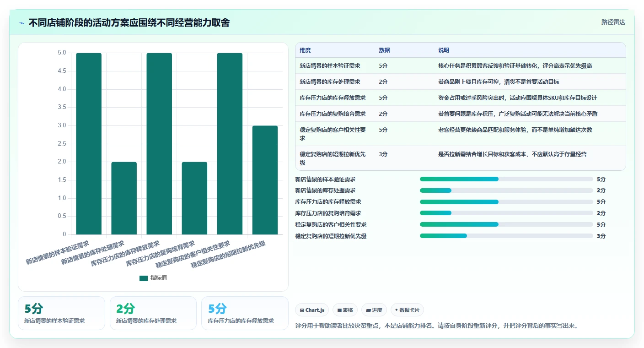Image resolution: width=644 pixels, height=348 pixels.
Task: Click the description starting 核心任务是积累顾客反馈
Action: tap(515, 66)
